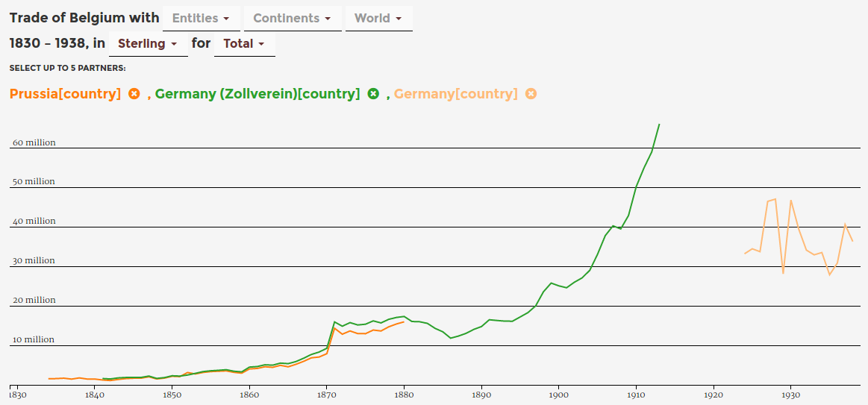
Task: Open the Continents dropdown
Action: 296,18
